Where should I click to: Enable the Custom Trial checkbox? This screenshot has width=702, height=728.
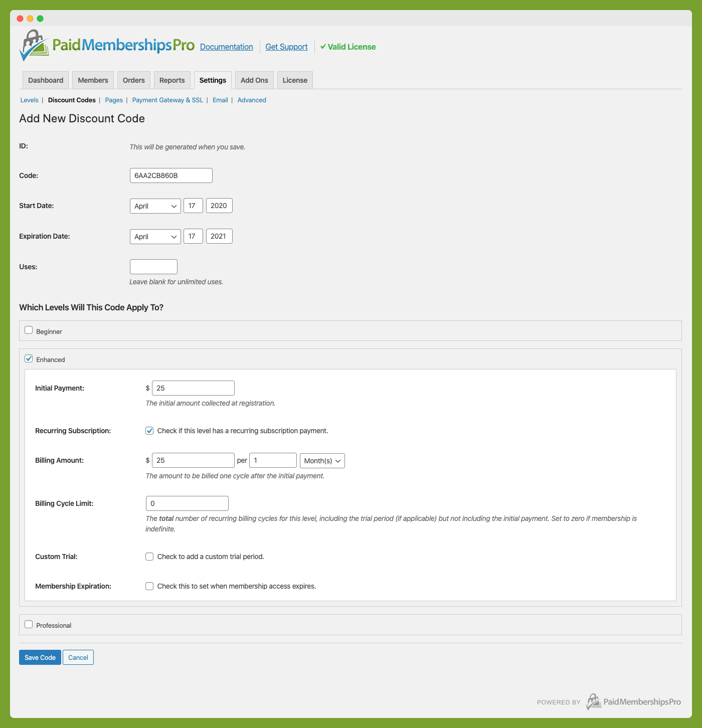point(149,557)
